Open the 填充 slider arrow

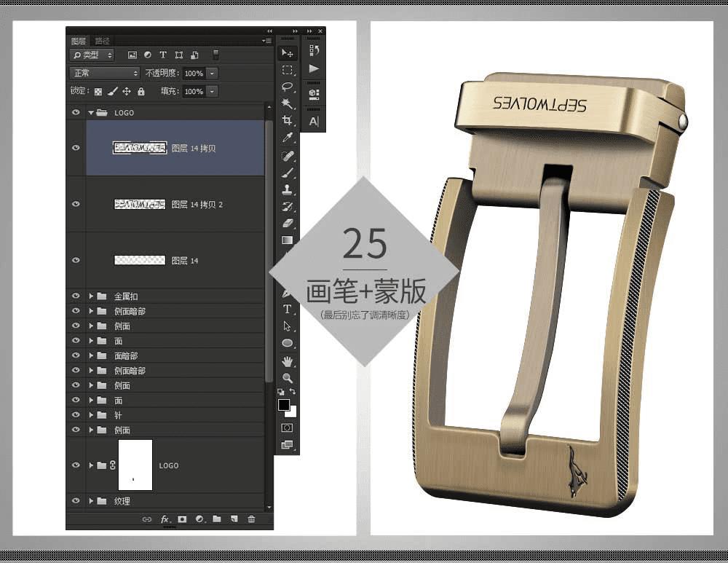(x=212, y=92)
